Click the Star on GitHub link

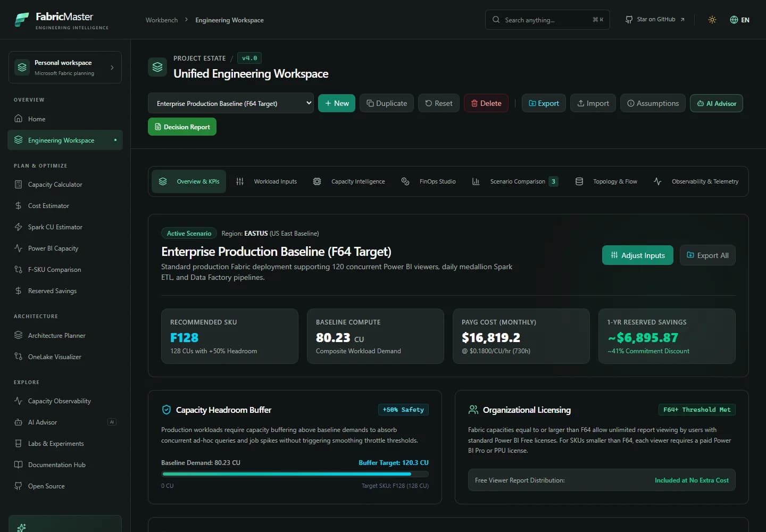(x=655, y=20)
